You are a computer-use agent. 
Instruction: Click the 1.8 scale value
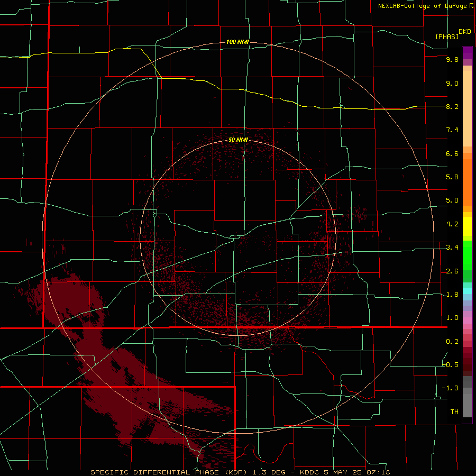(x=452, y=295)
